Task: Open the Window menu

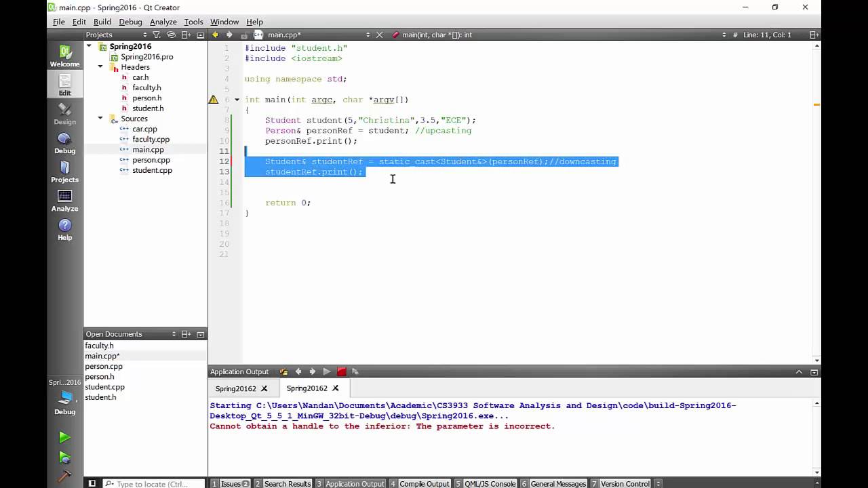Action: pos(224,22)
